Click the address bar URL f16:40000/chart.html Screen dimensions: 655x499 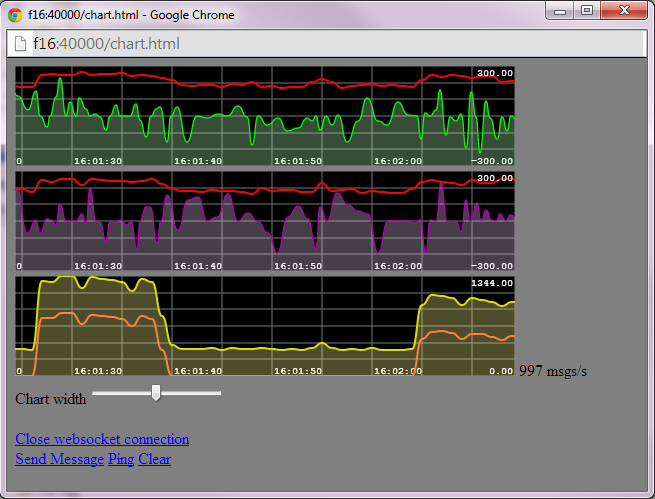(107, 43)
